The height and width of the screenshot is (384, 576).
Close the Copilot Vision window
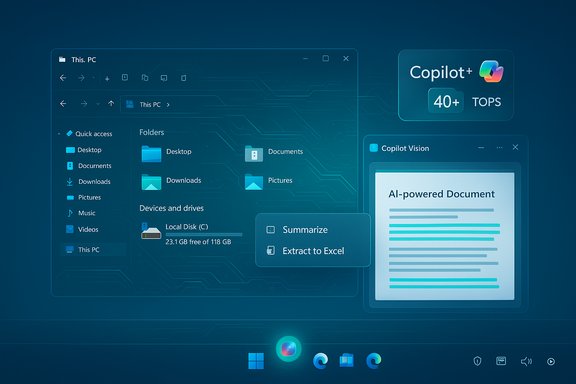[515, 147]
